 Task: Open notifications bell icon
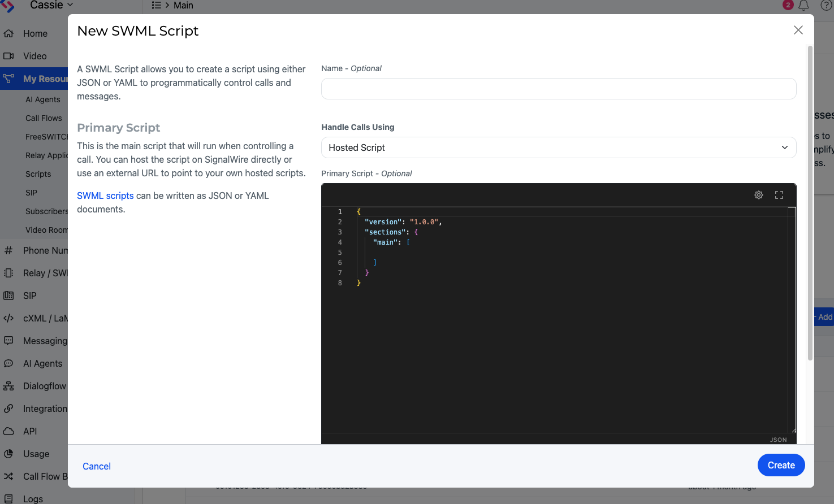point(803,6)
